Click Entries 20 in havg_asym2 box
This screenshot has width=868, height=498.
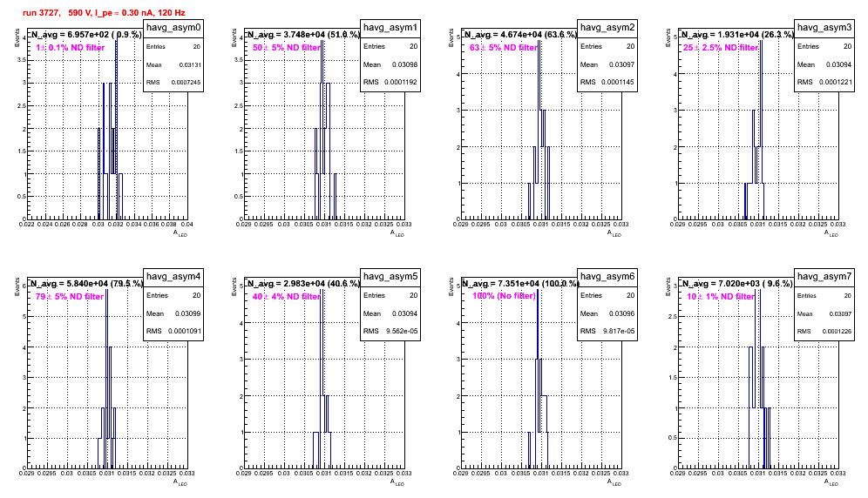tap(607, 46)
